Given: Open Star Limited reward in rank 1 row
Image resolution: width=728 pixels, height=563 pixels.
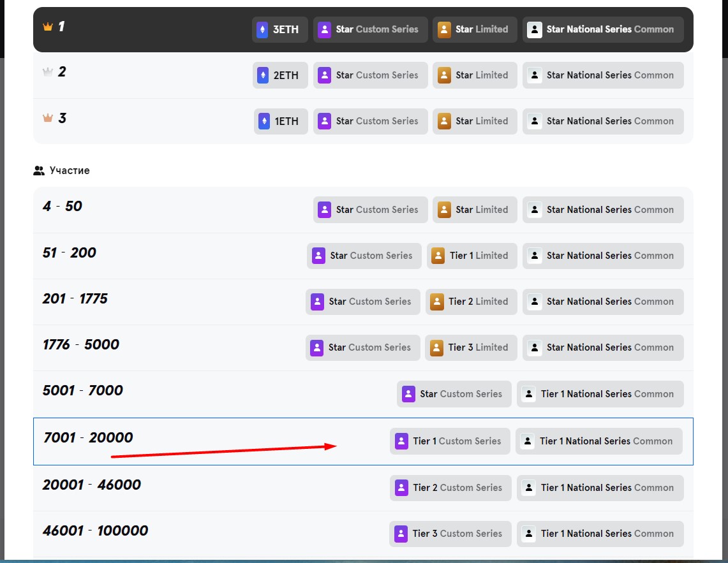Looking at the screenshot, I should (475, 30).
